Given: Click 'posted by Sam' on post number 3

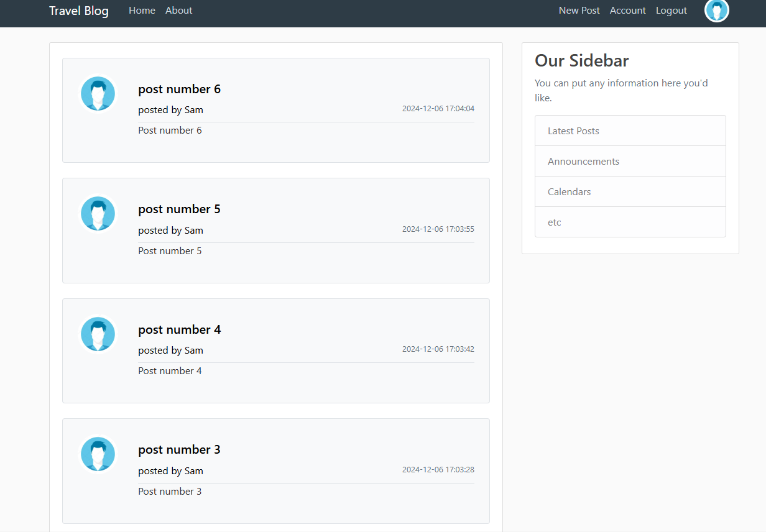Looking at the screenshot, I should click(170, 471).
